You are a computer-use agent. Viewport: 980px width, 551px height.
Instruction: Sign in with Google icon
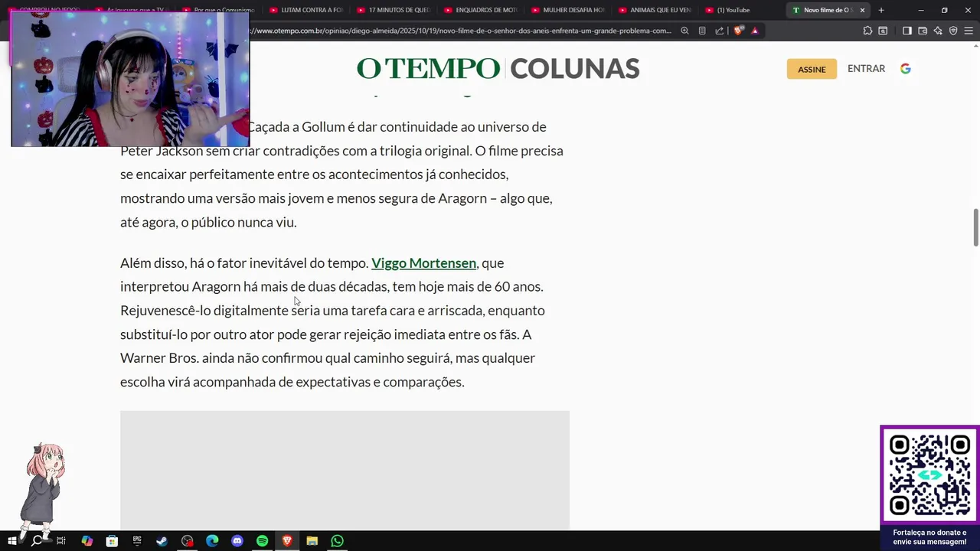coord(906,68)
